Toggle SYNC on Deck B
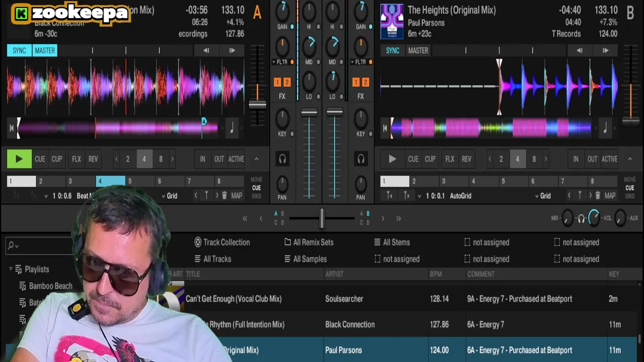Image resolution: width=644 pixels, height=362 pixels. pos(392,50)
